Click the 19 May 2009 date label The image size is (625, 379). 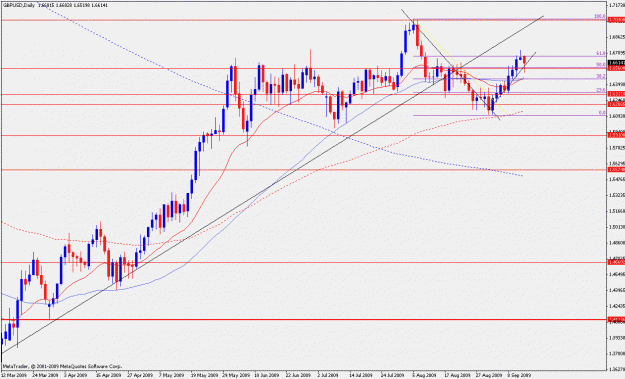pyautogui.click(x=204, y=375)
